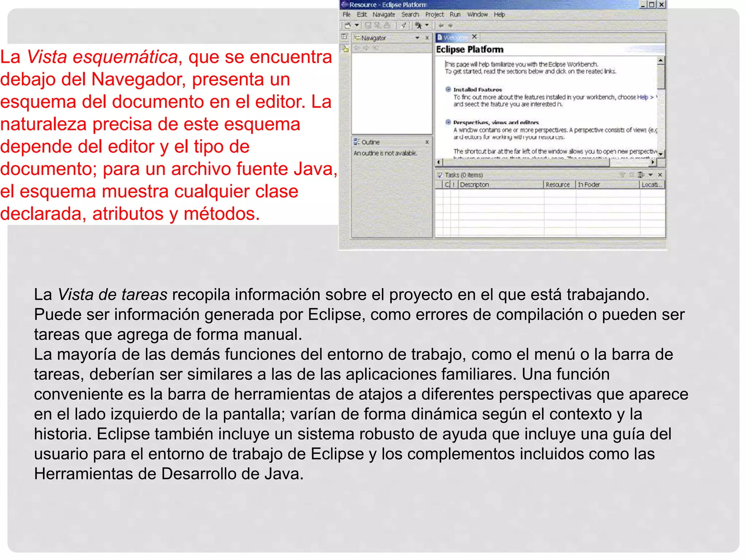Click the toolbar Back arrow icon

pos(441,26)
